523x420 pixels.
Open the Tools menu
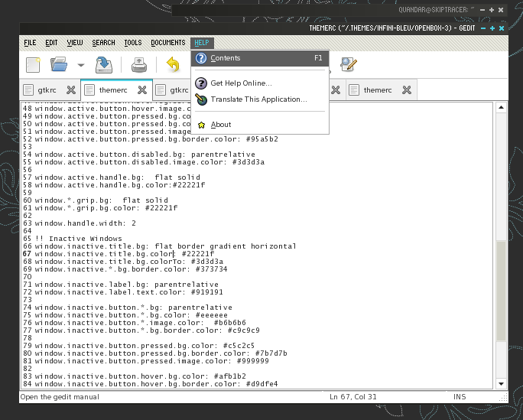coord(133,43)
